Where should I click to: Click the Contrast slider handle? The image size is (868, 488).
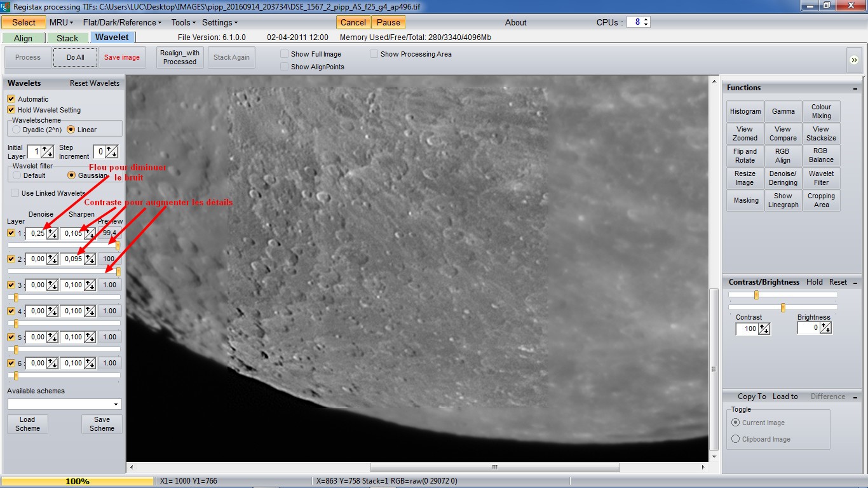coord(756,295)
